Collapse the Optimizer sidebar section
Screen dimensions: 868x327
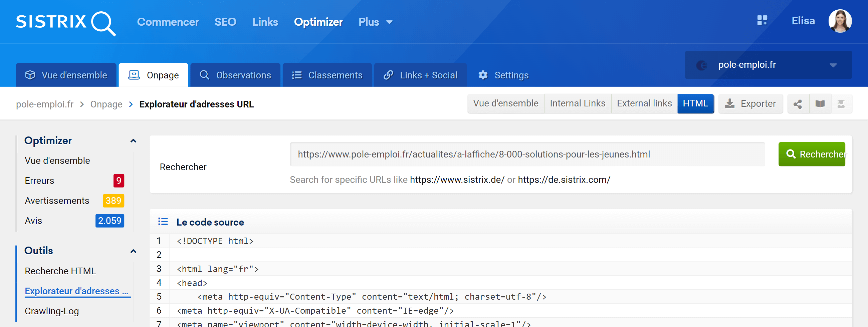click(133, 141)
